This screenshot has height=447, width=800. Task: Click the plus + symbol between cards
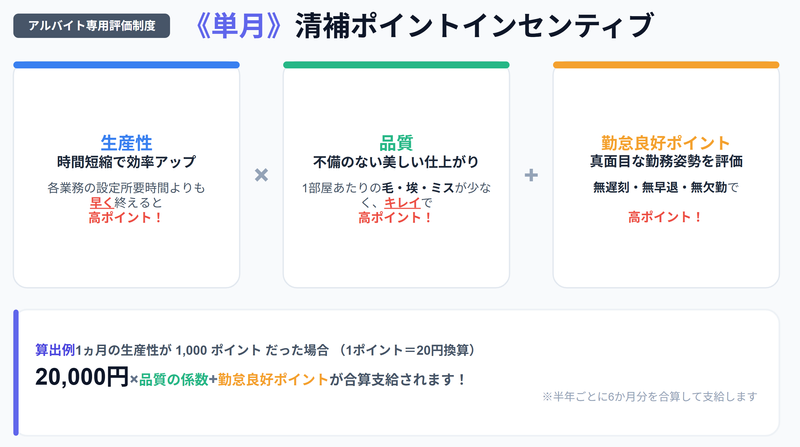(x=531, y=175)
